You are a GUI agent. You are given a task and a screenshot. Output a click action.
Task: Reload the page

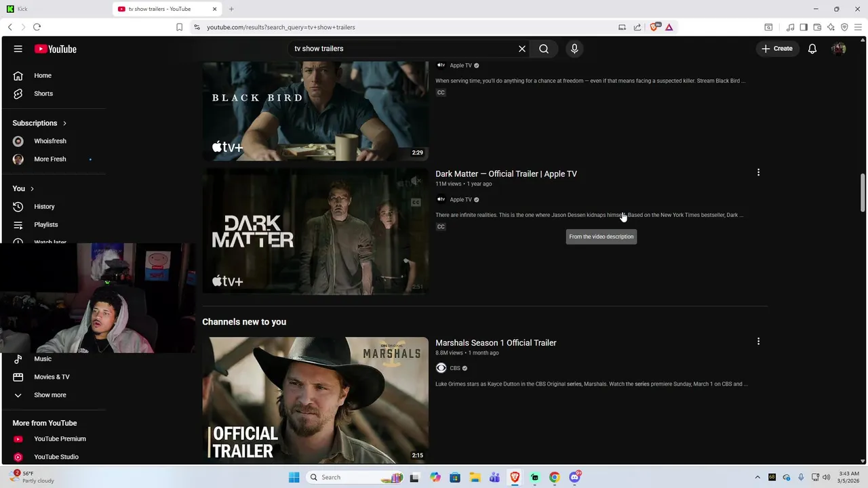[37, 27]
